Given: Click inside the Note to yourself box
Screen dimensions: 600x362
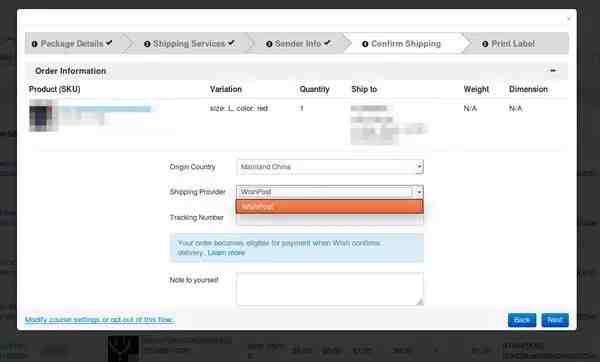Looking at the screenshot, I should click(x=330, y=289).
